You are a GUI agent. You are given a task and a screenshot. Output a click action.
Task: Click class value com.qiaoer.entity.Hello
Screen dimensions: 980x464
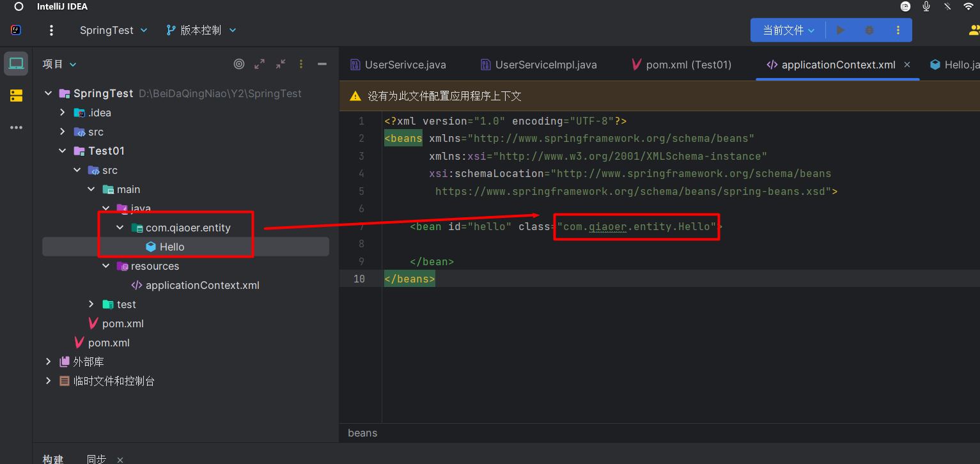point(637,226)
